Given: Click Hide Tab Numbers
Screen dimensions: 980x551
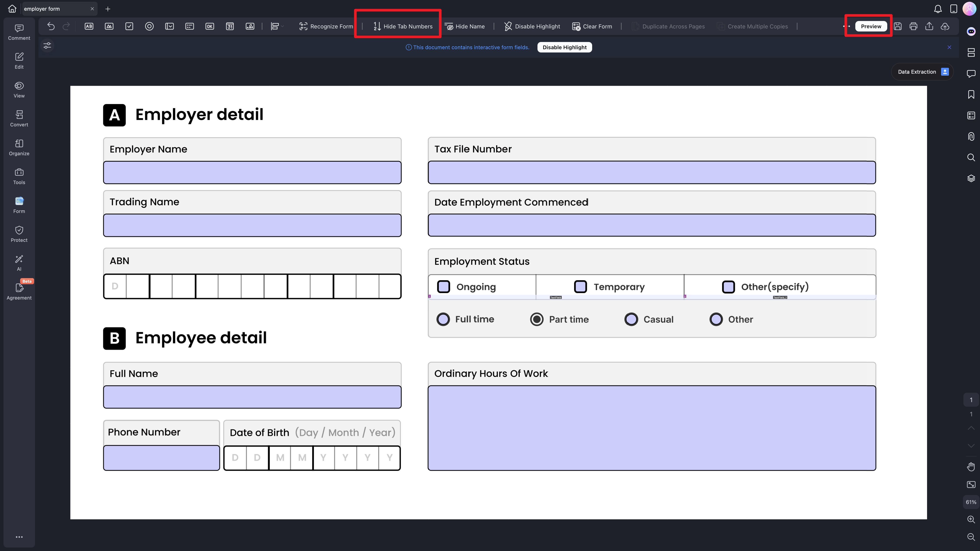Looking at the screenshot, I should pos(403,26).
